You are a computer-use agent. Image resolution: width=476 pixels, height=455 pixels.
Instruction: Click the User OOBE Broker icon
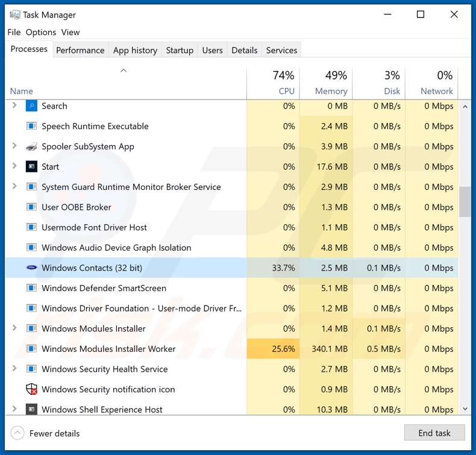click(31, 207)
